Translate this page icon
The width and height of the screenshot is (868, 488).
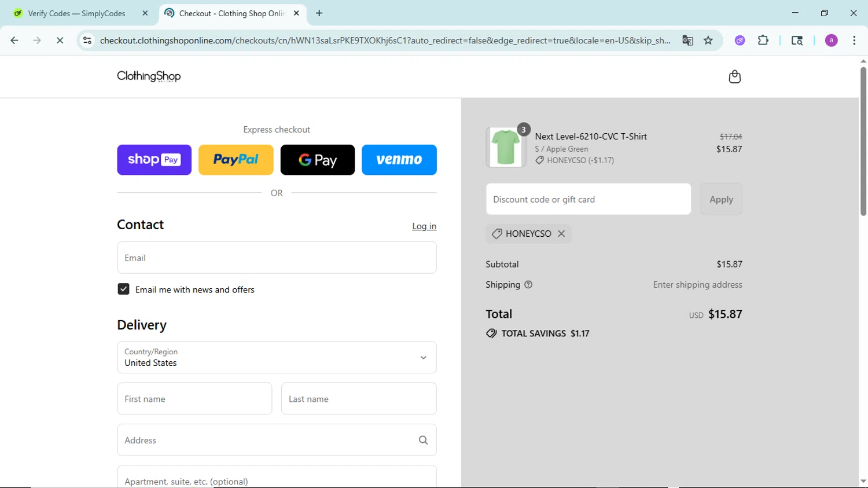(687, 41)
